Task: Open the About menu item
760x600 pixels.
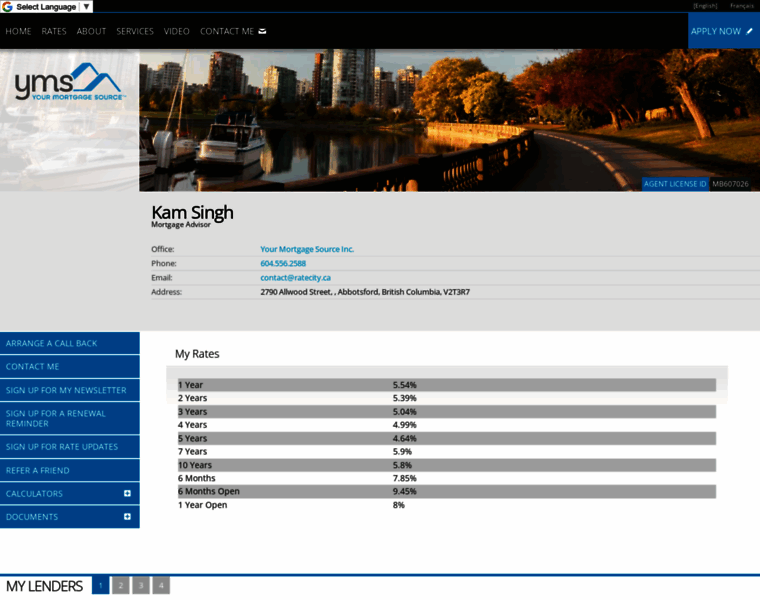Action: 91,31
